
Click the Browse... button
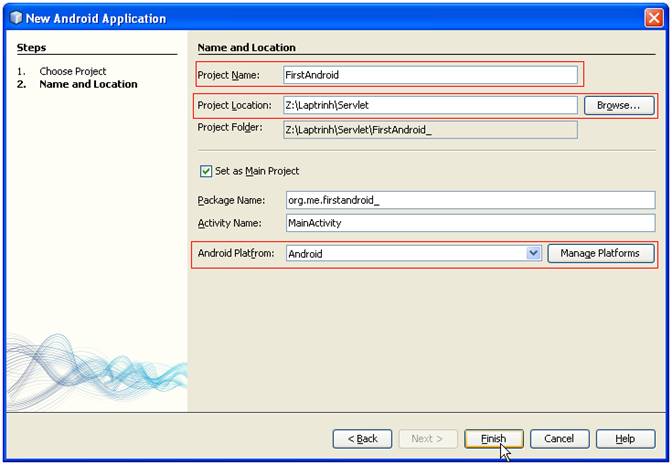[619, 105]
